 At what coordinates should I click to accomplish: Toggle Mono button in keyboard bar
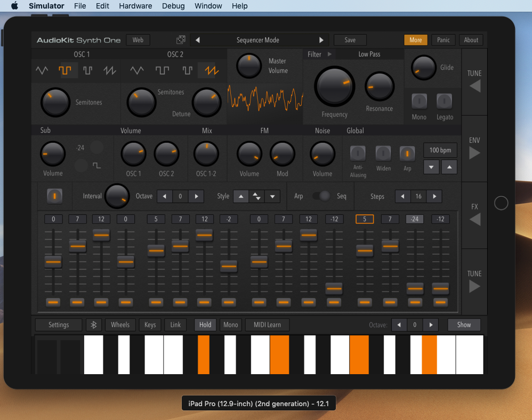231,325
